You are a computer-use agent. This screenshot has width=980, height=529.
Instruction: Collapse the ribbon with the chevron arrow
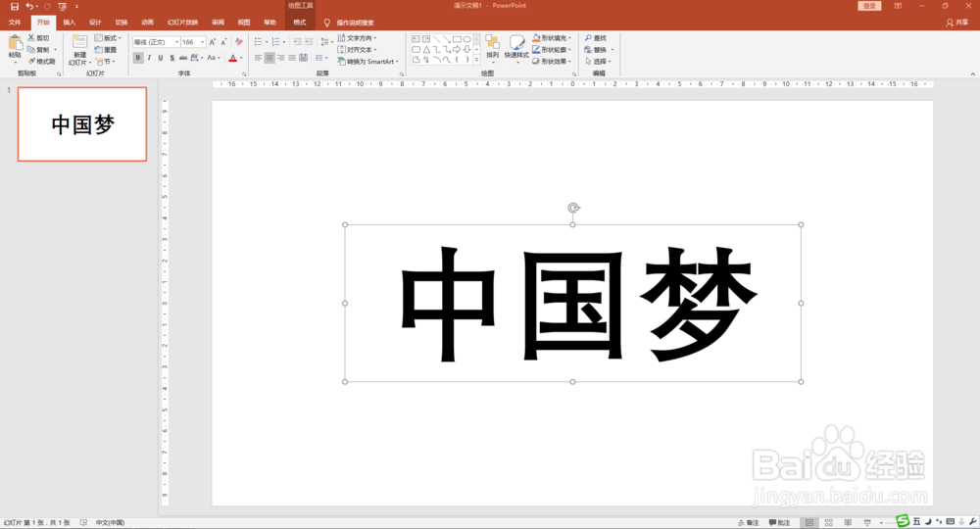(972, 73)
